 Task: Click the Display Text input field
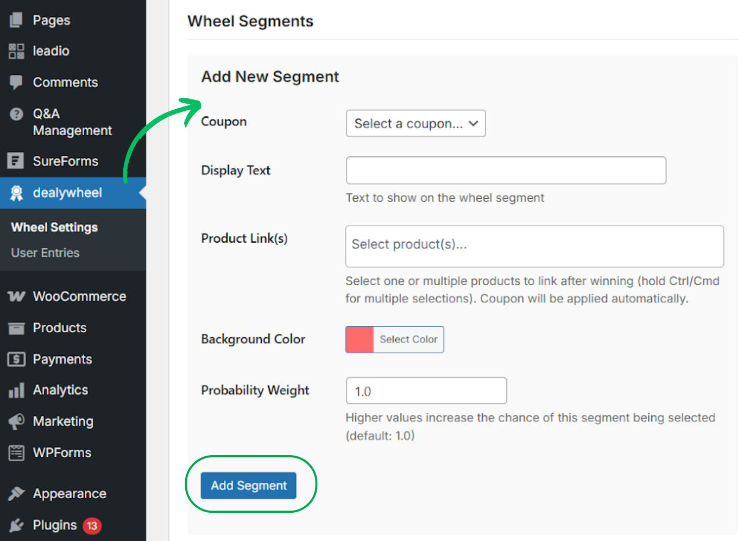coord(506,171)
